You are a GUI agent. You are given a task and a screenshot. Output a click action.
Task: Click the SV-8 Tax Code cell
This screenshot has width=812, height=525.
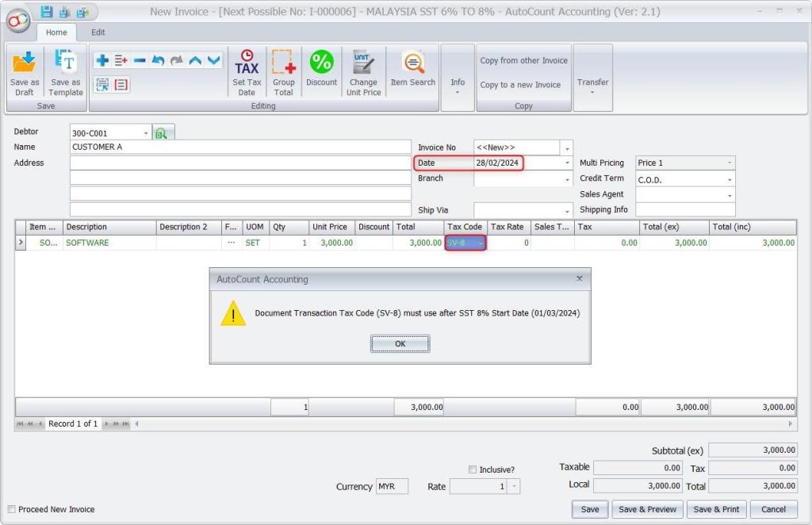coord(464,244)
